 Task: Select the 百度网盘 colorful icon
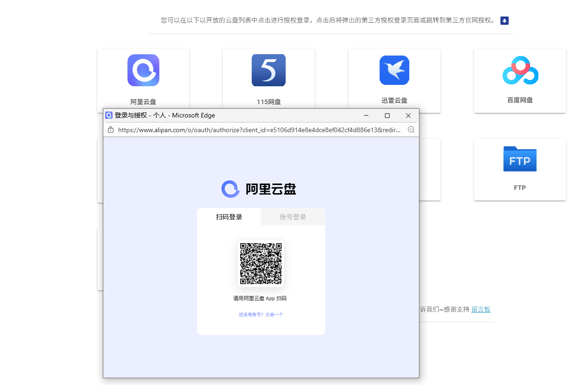tap(520, 70)
